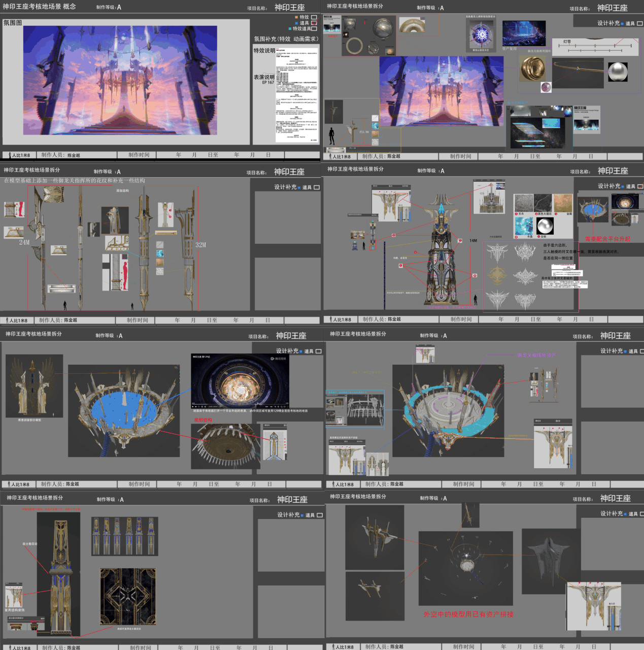The height and width of the screenshot is (650, 644).
Task: Pick the 石头 stone texture swatch
Action: (523, 203)
